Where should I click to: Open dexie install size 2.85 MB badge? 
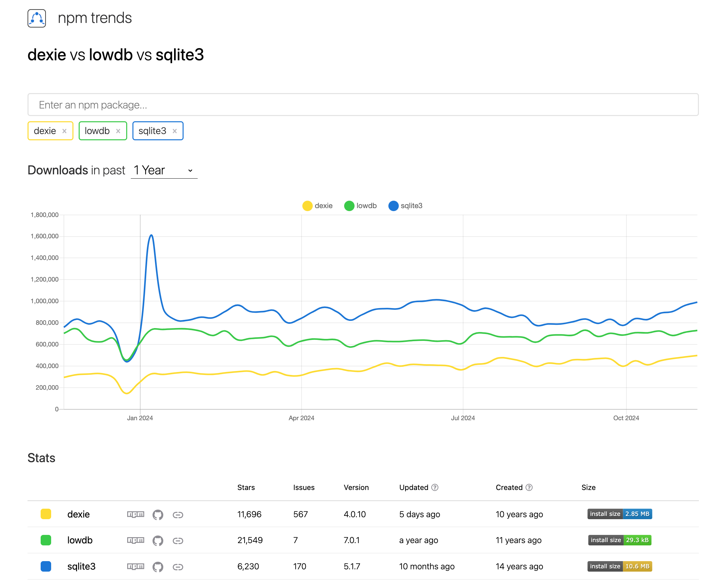[x=620, y=514]
